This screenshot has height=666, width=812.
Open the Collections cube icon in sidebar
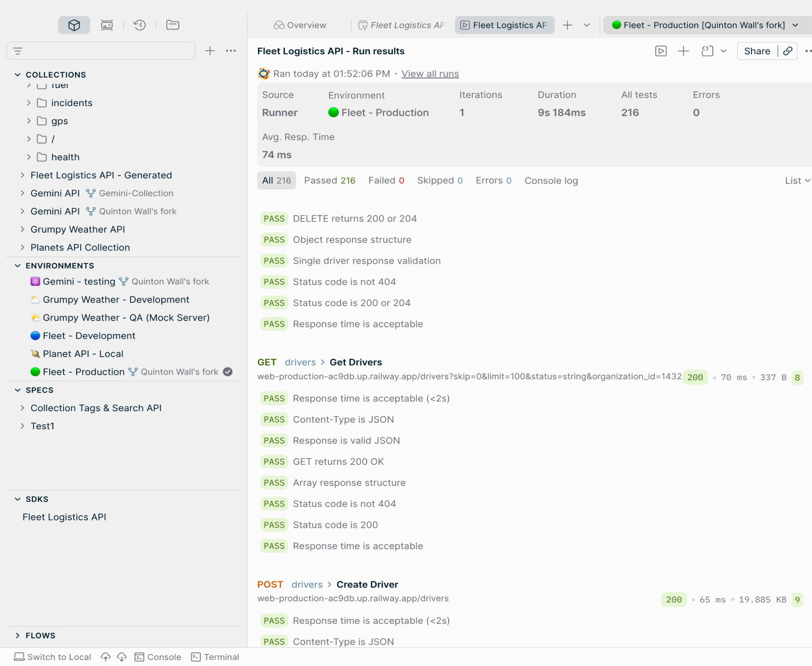pos(74,25)
